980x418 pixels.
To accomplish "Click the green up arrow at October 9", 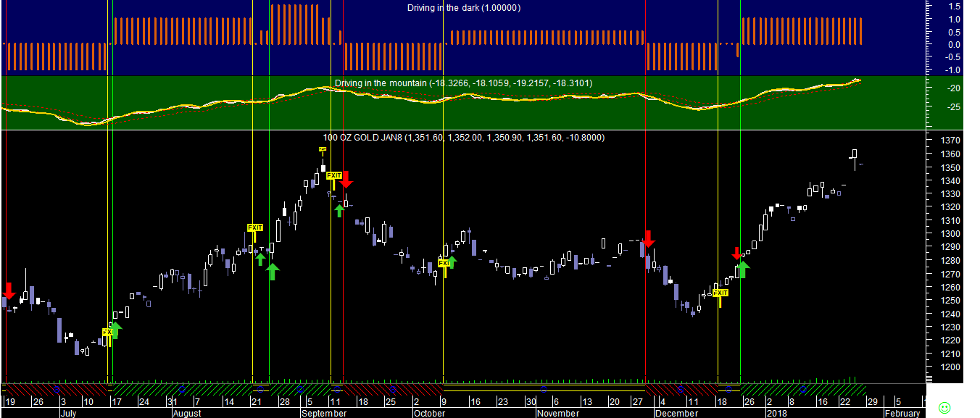I will click(452, 262).
